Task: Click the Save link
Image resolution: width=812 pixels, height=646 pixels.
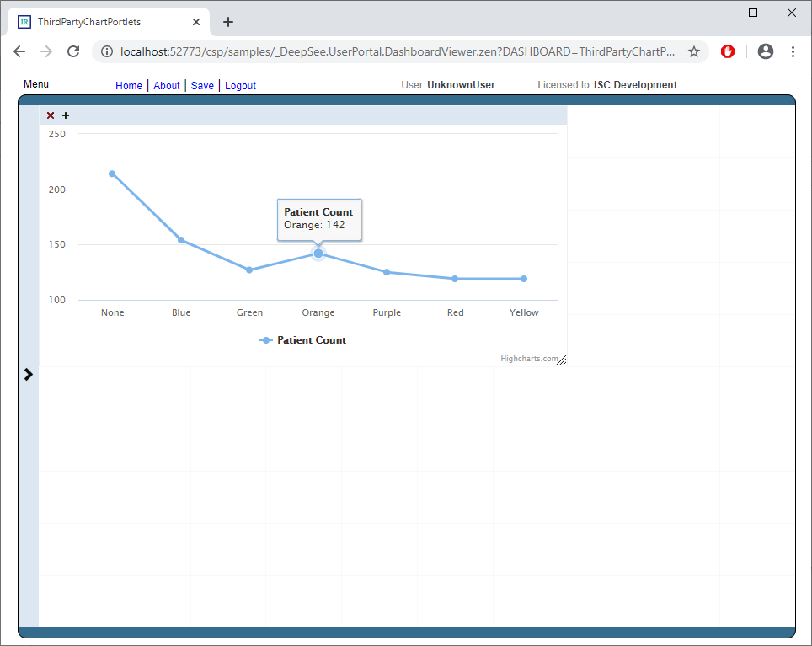Action: coord(202,85)
